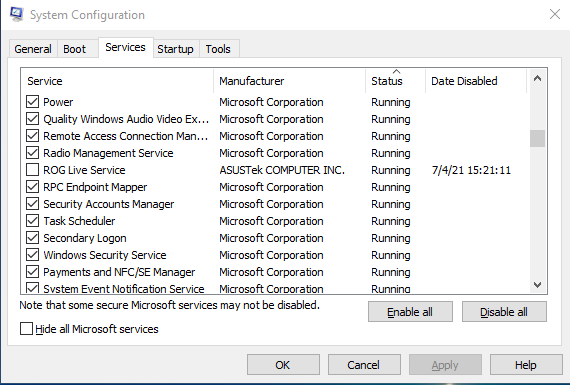Uncheck Payments and NFC/SE Manager checkbox

pos(32,272)
